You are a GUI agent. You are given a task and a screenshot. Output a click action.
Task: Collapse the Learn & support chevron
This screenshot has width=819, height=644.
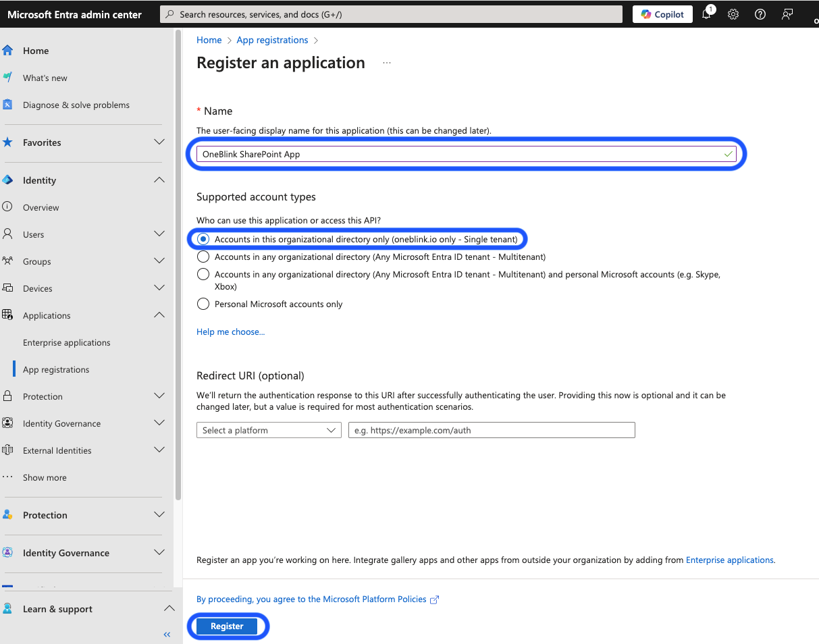[169, 609]
